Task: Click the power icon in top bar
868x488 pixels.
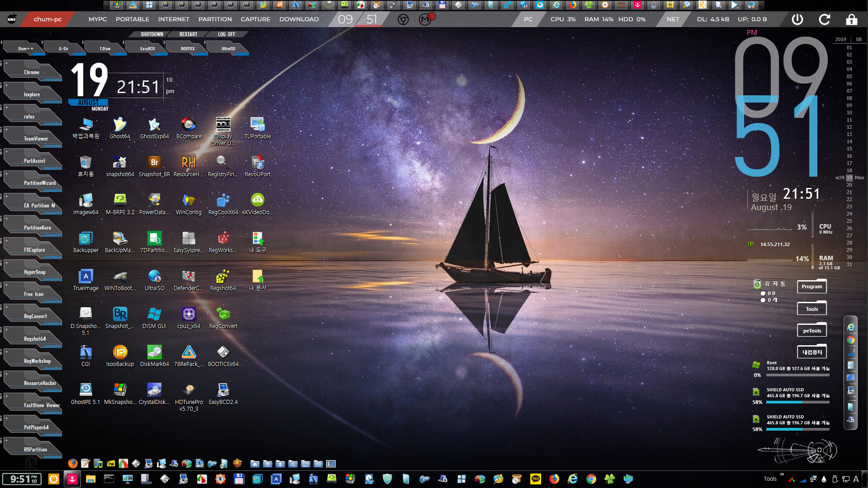Action: pyautogui.click(x=797, y=19)
